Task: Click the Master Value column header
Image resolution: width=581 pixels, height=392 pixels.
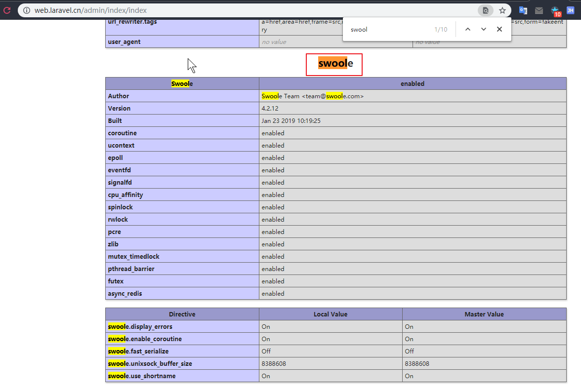Action: pos(484,314)
